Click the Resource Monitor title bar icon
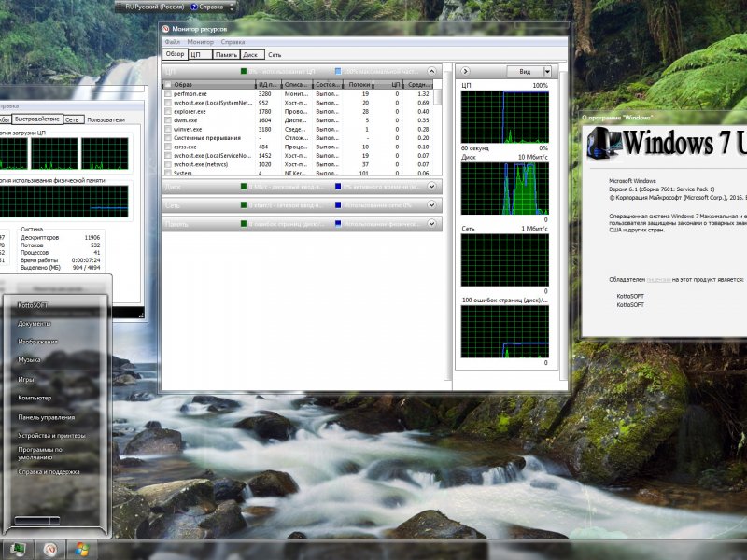747x560 pixels. tap(166, 29)
